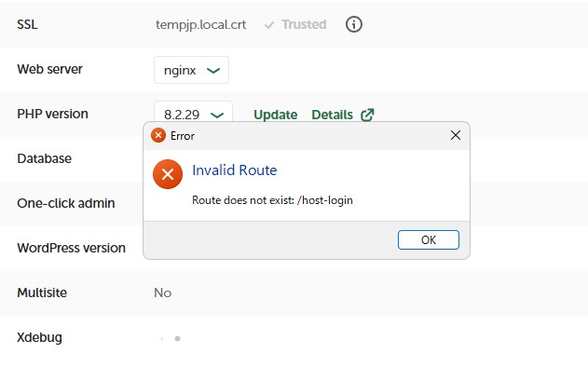588x381 pixels.
Task: Click the One-click admin label
Action: 65,203
